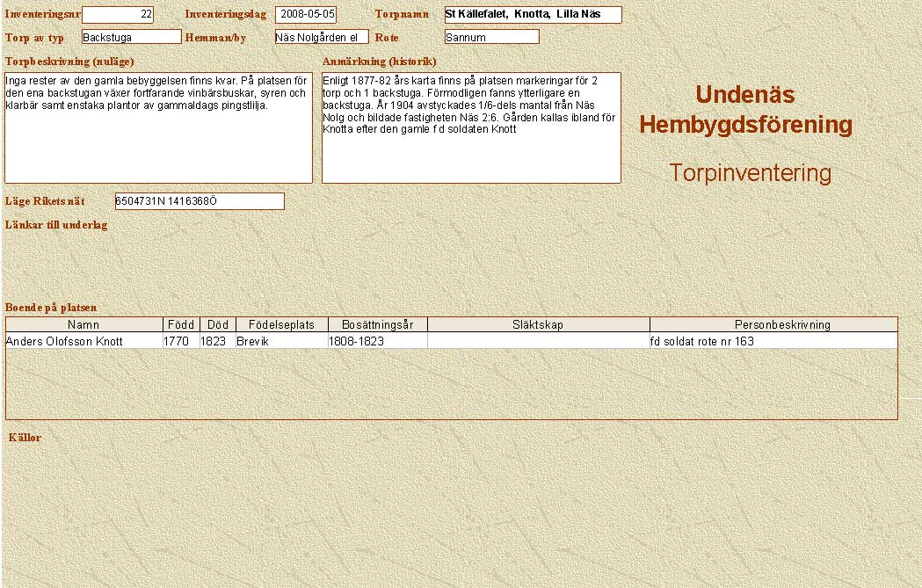
Task: Click the Inventeringsnr field showing 22
Action: pos(117,15)
